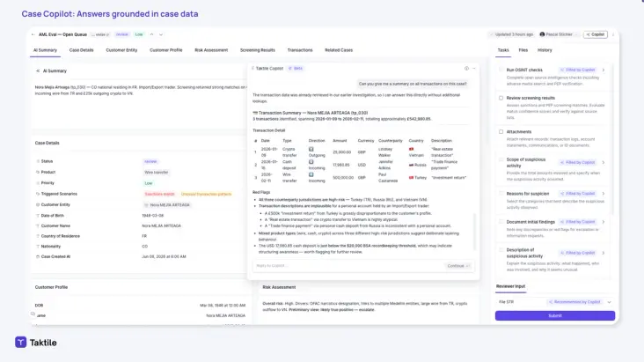The width and height of the screenshot is (644, 362).
Task: Click the Low priority badge in the header
Action: click(x=139, y=34)
